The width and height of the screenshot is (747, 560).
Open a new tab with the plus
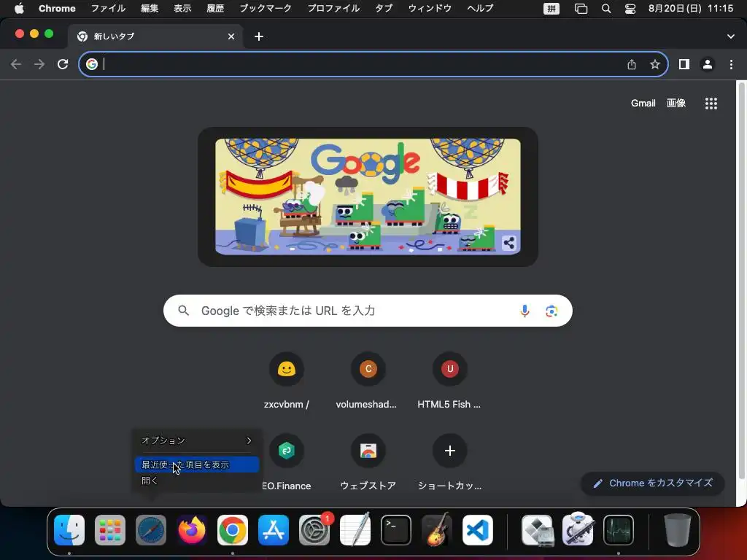[259, 36]
